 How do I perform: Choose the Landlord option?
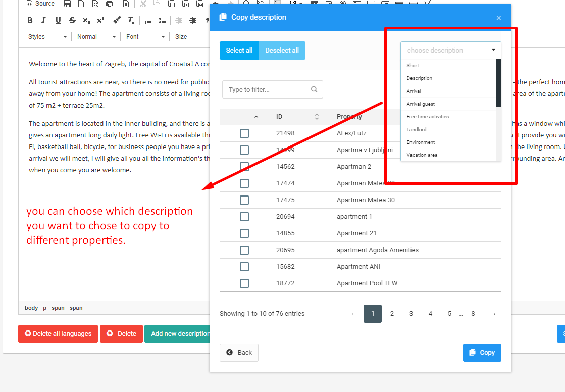click(x=448, y=129)
